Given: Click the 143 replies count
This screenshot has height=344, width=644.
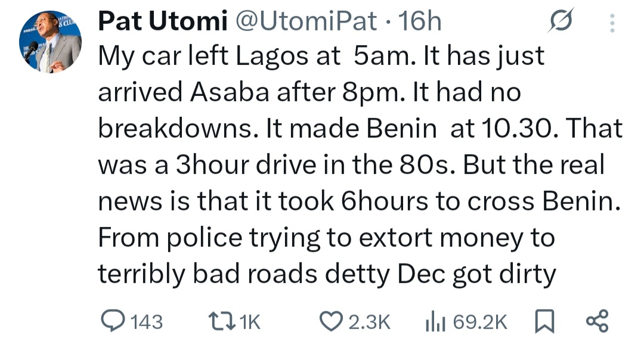Looking at the screenshot, I should click(146, 322).
